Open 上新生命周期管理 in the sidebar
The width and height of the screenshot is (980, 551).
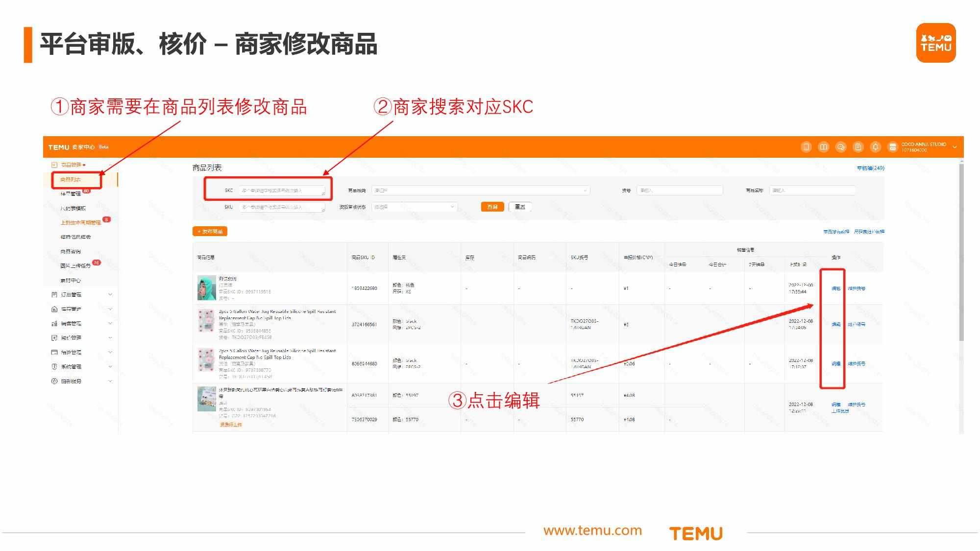pyautogui.click(x=80, y=222)
